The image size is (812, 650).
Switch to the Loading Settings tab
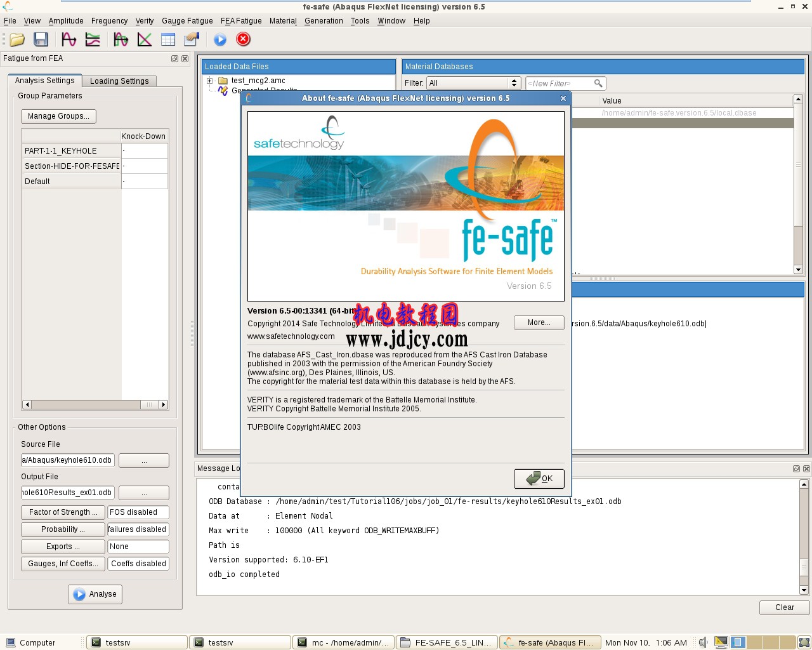click(x=119, y=81)
